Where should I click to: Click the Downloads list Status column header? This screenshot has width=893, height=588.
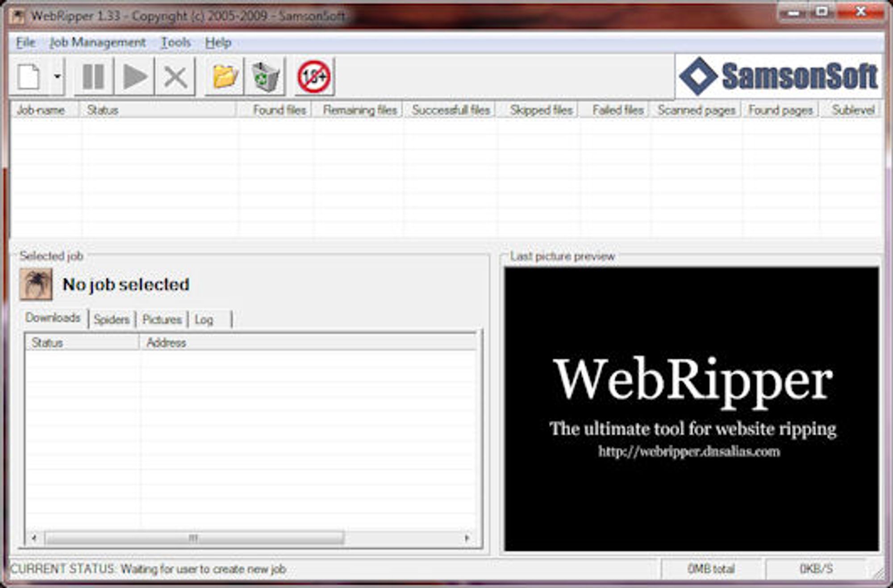click(83, 342)
